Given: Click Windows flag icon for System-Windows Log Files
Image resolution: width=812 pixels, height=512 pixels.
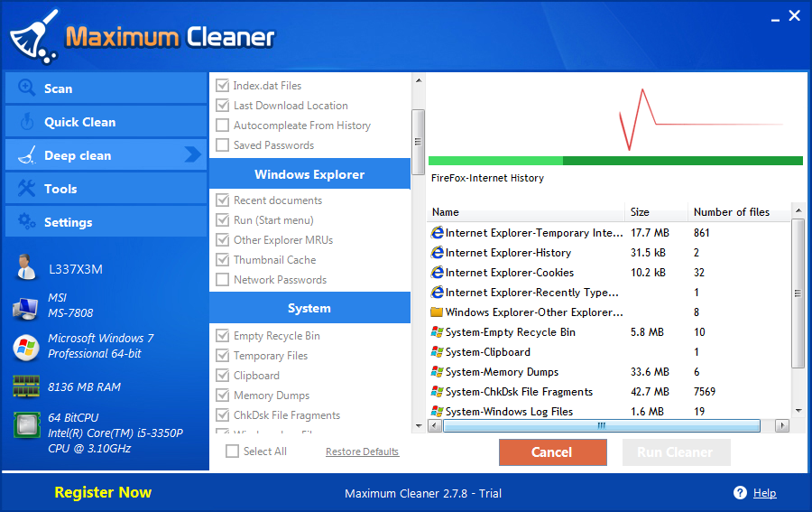Looking at the screenshot, I should point(437,411).
